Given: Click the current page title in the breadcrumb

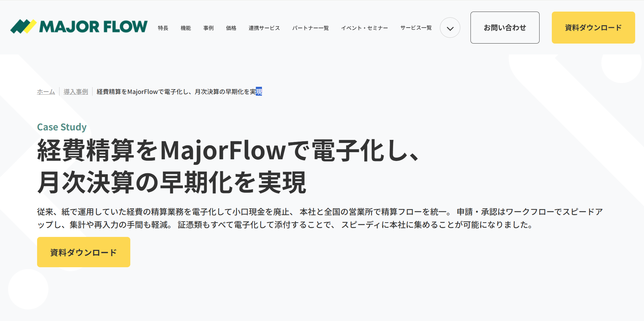Looking at the screenshot, I should pos(179,92).
